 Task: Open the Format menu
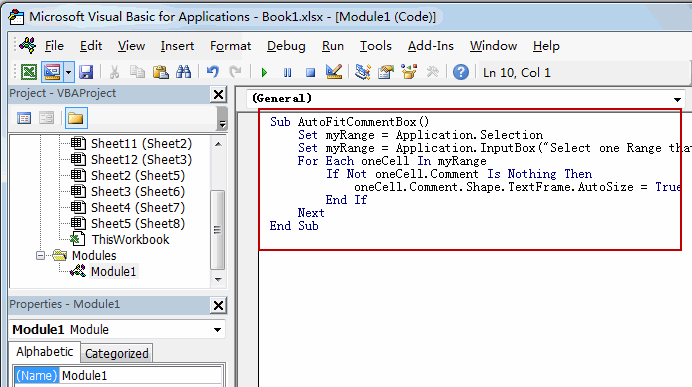230,45
